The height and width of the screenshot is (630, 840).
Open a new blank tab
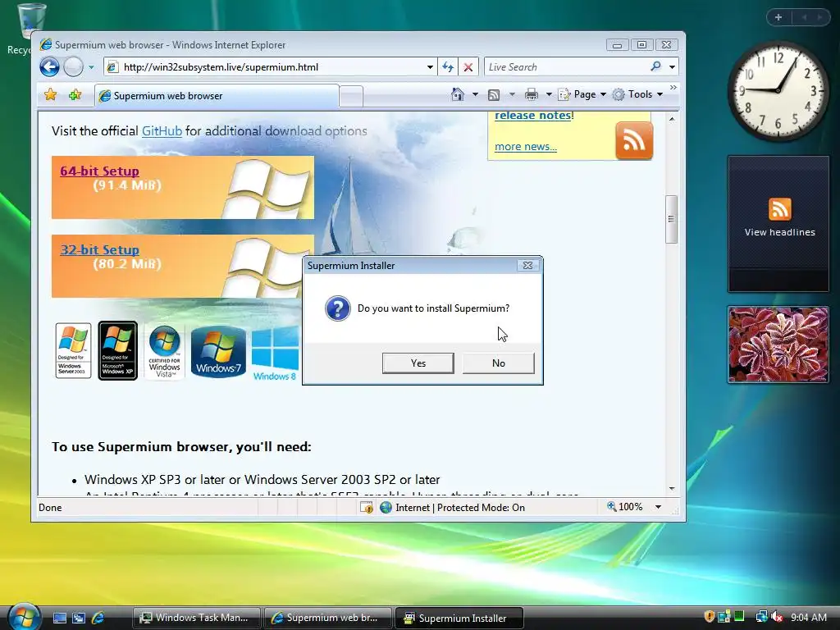point(351,97)
